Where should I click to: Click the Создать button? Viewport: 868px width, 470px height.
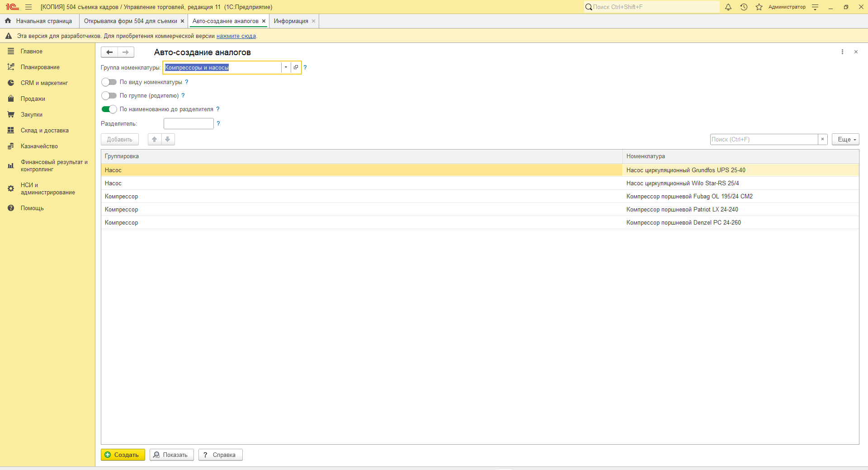(123, 455)
